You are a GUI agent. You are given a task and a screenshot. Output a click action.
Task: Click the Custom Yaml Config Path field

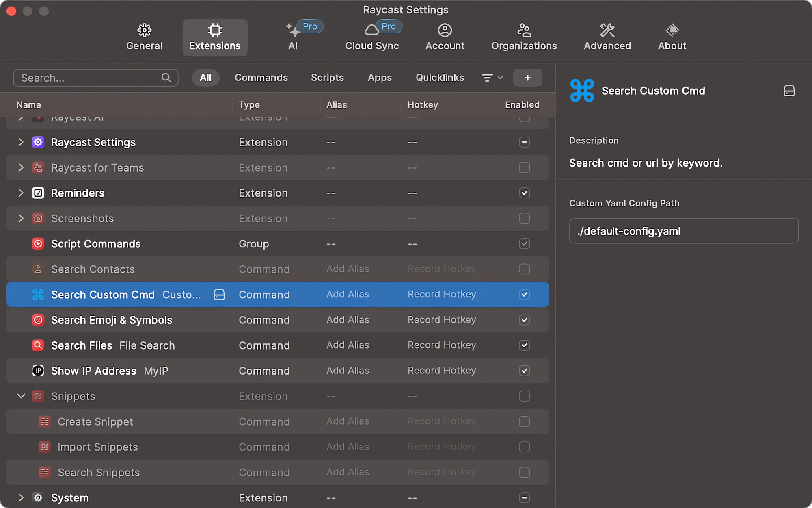pyautogui.click(x=684, y=231)
